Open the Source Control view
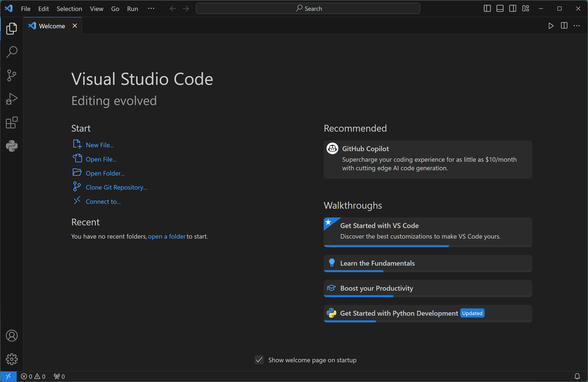Image resolution: width=588 pixels, height=382 pixels. click(x=12, y=75)
